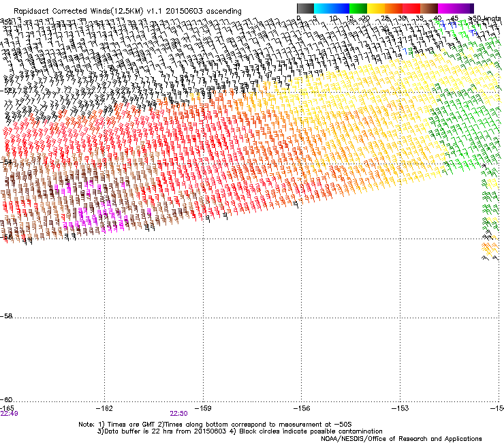The width and height of the screenshot is (504, 443).
Task: Click the Rapidscat Corrected Winds title text
Action: coord(127,12)
